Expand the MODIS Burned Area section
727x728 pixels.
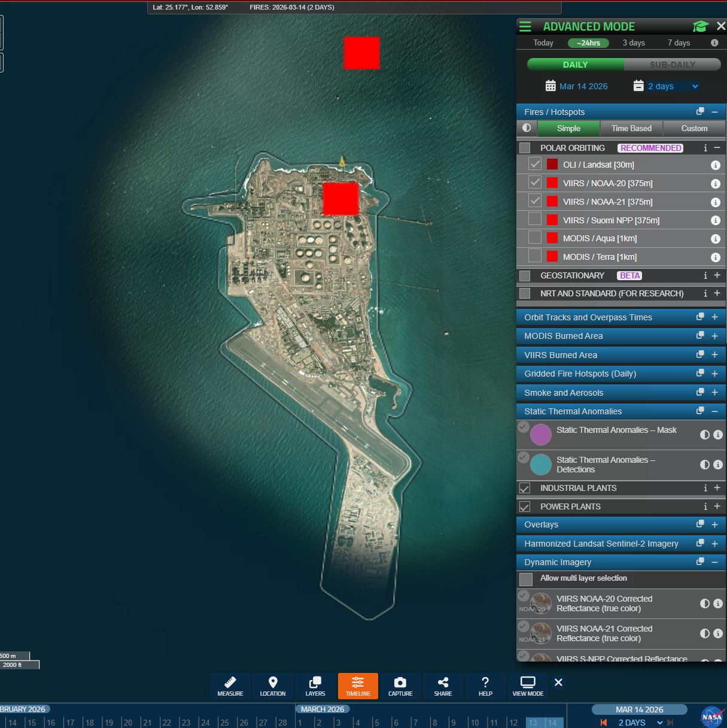(x=714, y=336)
